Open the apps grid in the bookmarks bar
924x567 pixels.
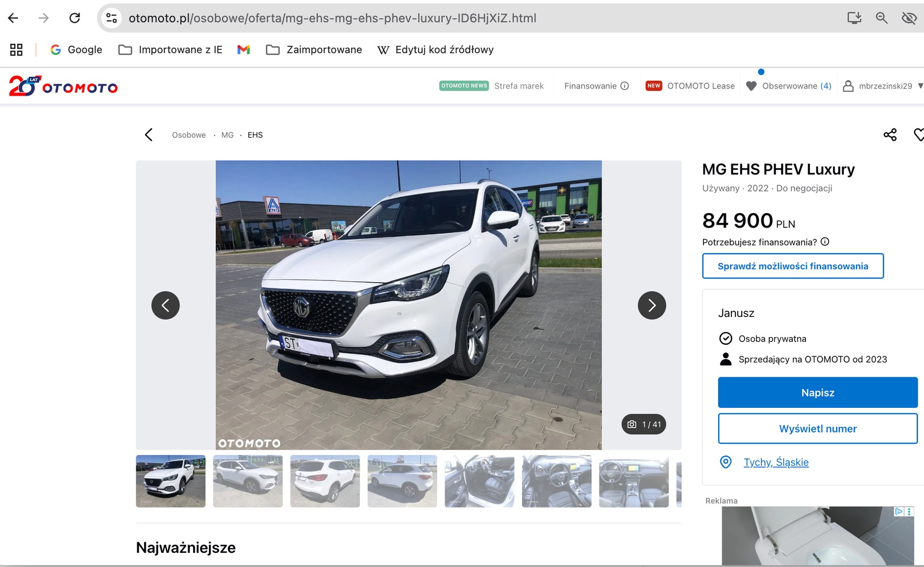16,50
